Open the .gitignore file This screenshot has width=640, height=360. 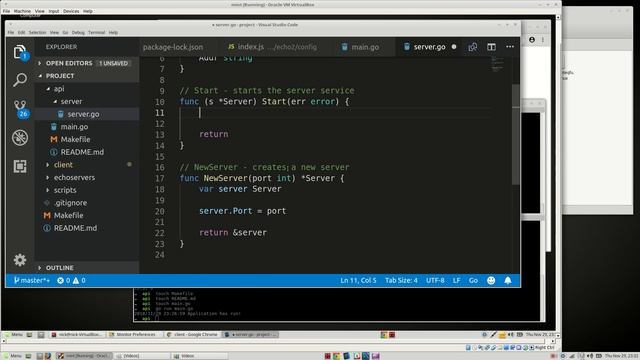[87, 203]
